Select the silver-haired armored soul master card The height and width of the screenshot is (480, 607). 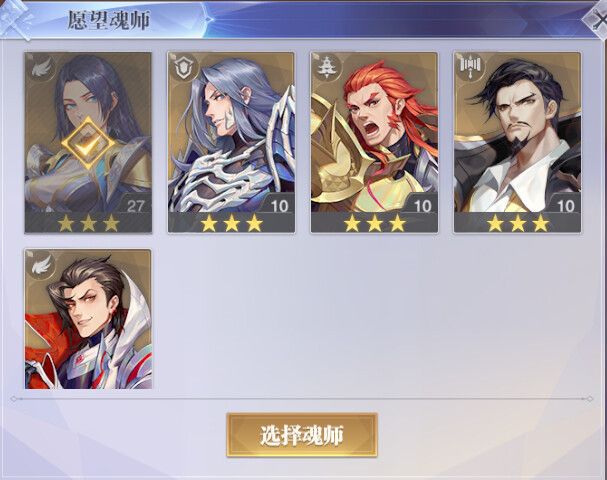pos(231,142)
